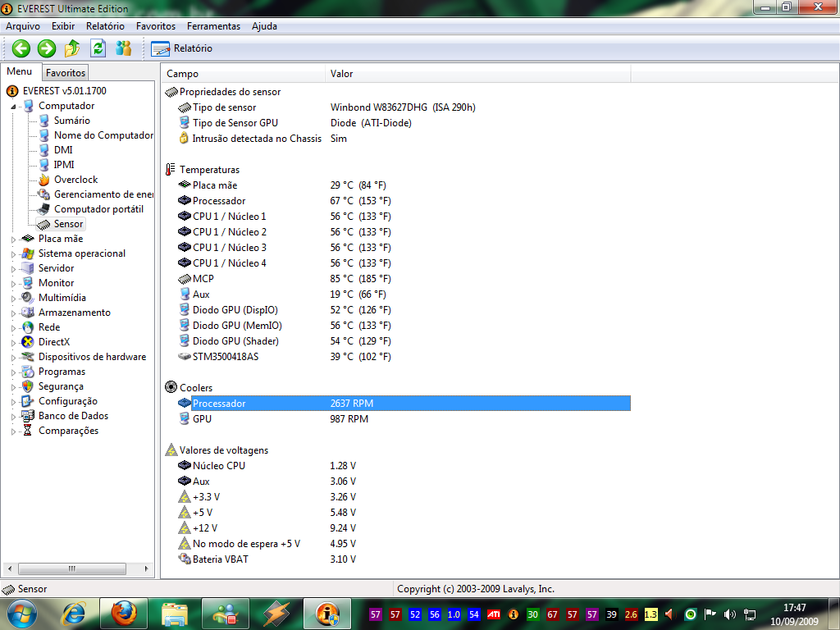Open the Relatório menu in the menu bar
Screen dimensions: 840x630
(105, 25)
